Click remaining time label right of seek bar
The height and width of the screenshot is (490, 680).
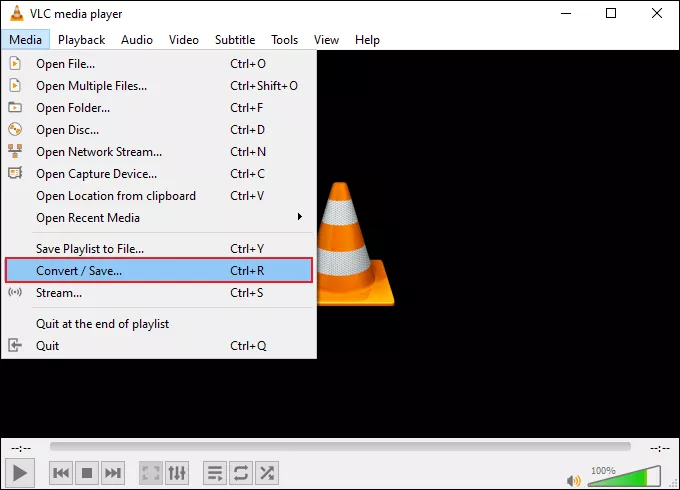[660, 448]
